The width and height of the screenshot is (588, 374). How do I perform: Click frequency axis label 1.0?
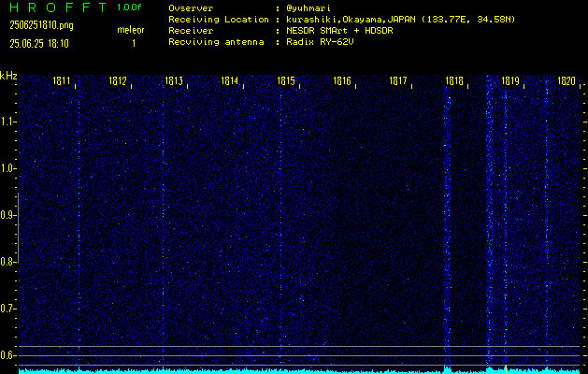click(x=7, y=168)
